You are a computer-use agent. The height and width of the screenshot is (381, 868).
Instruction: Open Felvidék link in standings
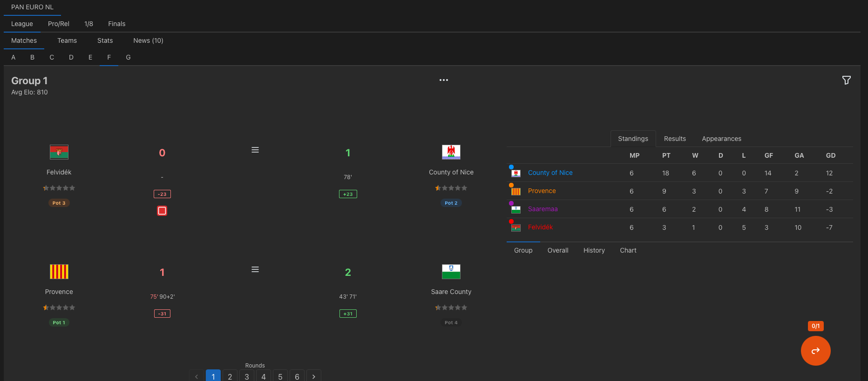[541, 227]
